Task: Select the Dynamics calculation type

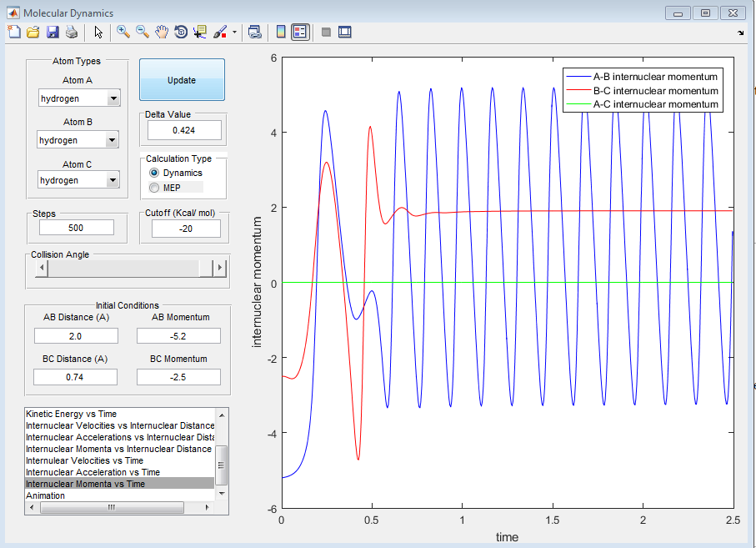Action: click(x=153, y=173)
